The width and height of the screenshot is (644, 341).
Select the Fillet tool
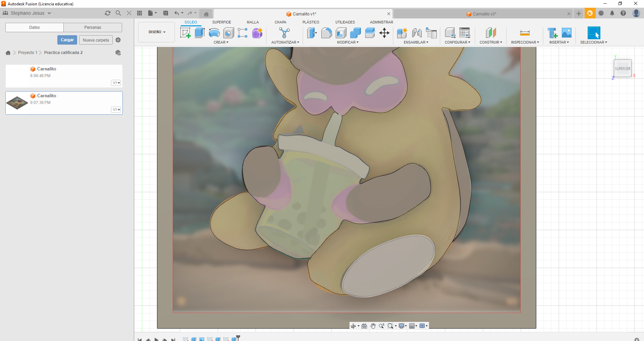(x=326, y=33)
